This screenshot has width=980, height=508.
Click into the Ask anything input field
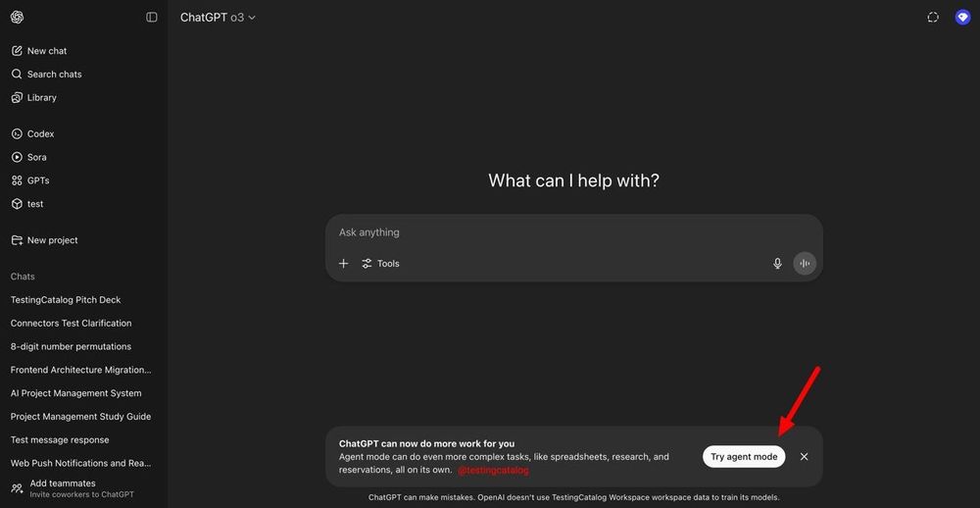[573, 232]
